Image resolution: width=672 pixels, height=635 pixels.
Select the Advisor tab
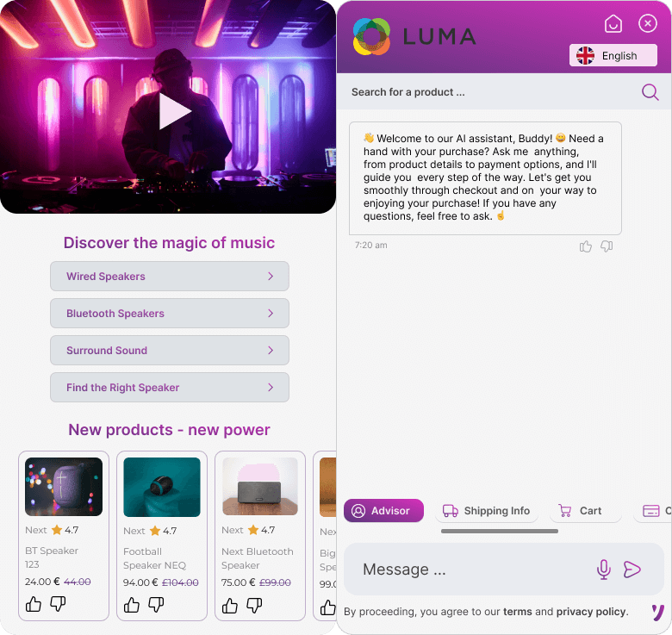383,510
